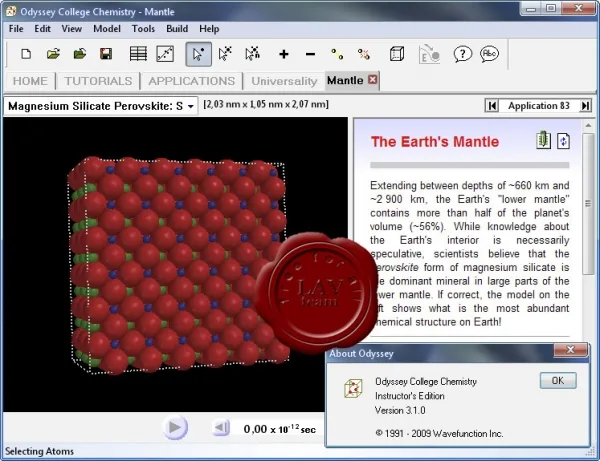Choose the select group of atoms tool

[x=225, y=54]
